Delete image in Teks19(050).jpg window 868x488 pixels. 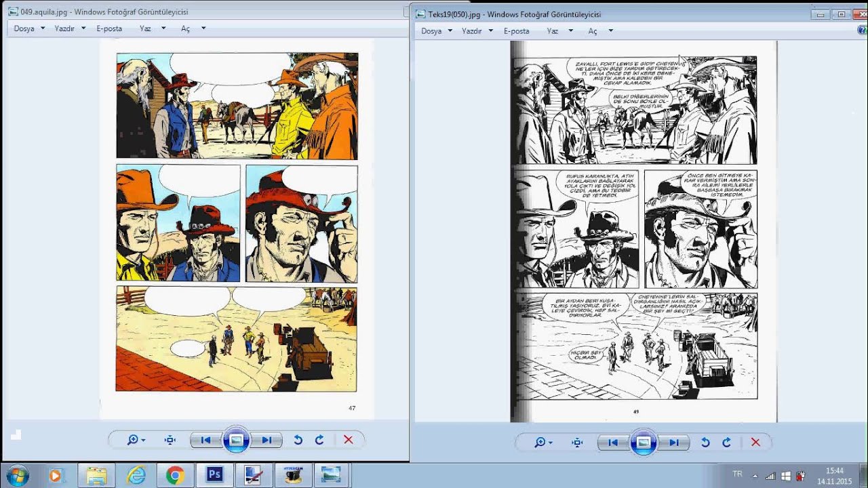point(756,443)
